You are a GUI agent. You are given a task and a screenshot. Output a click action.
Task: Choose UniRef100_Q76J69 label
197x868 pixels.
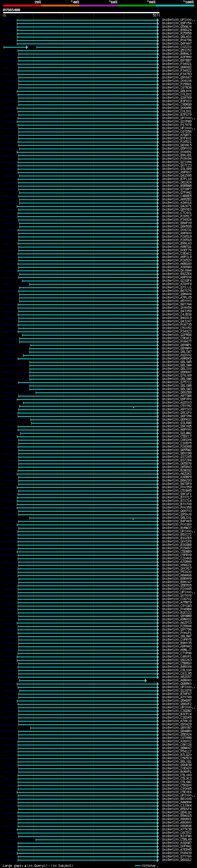click(176, 375)
